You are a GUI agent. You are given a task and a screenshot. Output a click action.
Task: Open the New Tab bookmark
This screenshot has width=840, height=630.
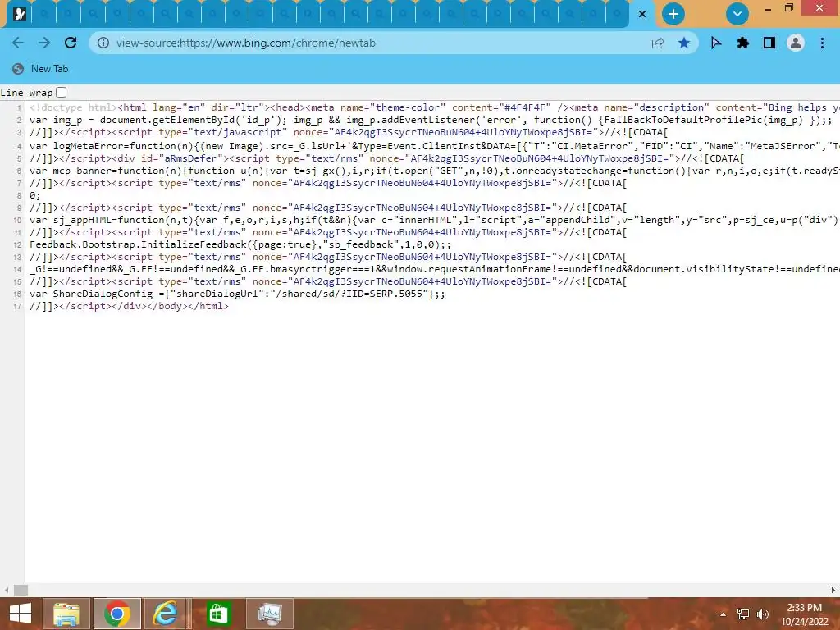click(x=41, y=69)
